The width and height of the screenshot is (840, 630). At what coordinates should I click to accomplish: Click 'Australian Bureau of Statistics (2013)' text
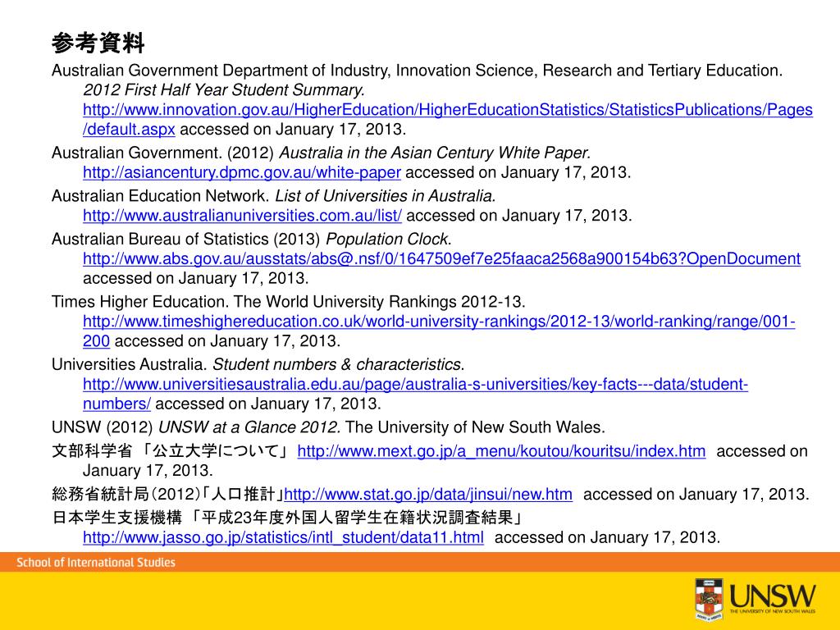click(186, 239)
